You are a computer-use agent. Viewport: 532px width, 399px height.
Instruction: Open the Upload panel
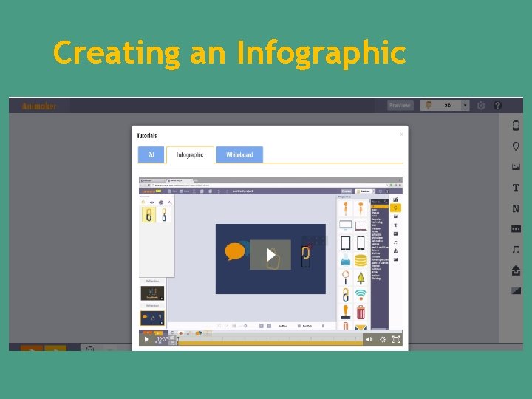coord(516,270)
